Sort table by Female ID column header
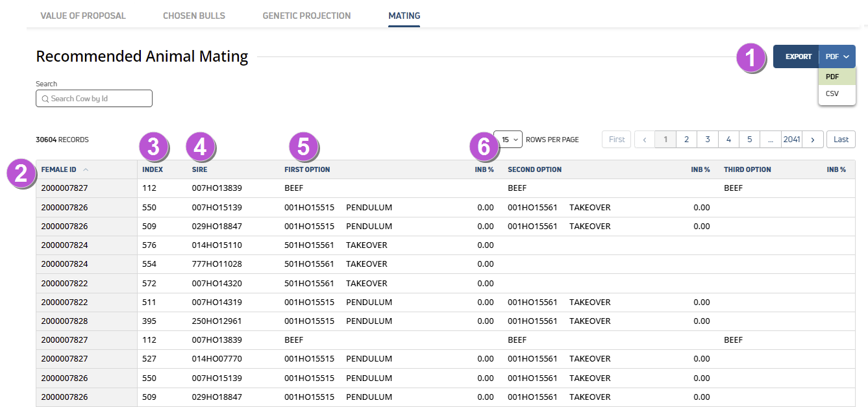This screenshot has height=407, width=868. point(59,169)
